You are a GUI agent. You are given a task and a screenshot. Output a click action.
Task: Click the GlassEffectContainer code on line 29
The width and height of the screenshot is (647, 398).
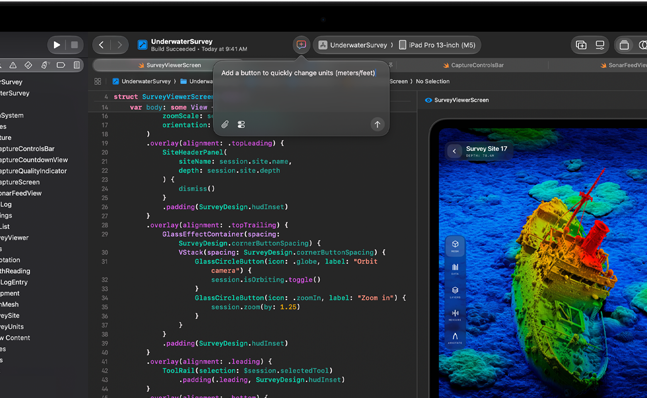click(221, 234)
